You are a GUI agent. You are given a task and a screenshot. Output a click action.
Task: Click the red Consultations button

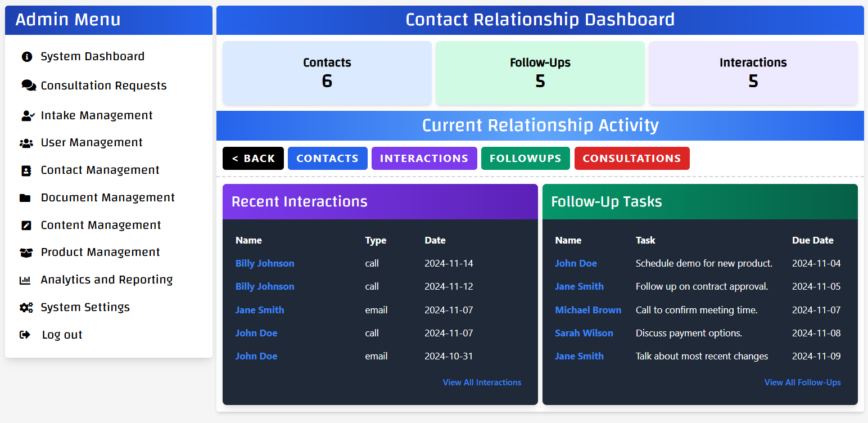point(632,158)
